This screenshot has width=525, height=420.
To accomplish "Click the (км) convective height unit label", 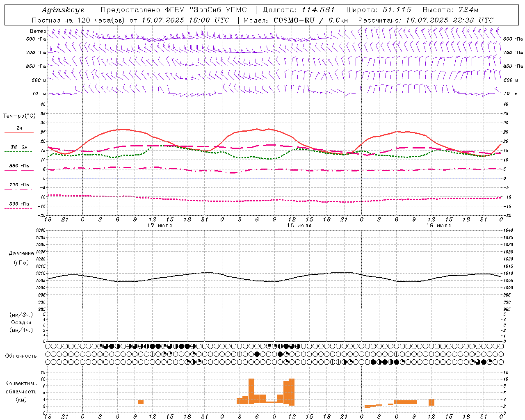I will 21,399.
